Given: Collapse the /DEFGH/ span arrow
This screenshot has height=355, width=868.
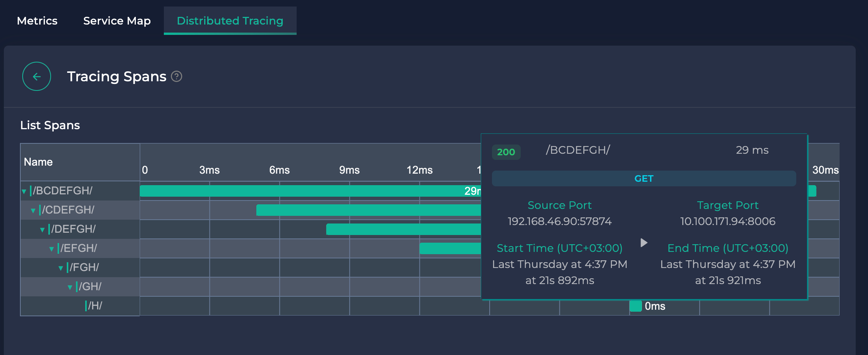Looking at the screenshot, I should 43,230.
